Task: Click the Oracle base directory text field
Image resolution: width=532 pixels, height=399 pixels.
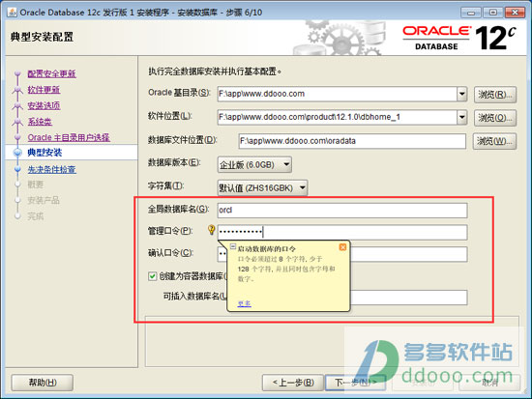Action: click(x=338, y=94)
